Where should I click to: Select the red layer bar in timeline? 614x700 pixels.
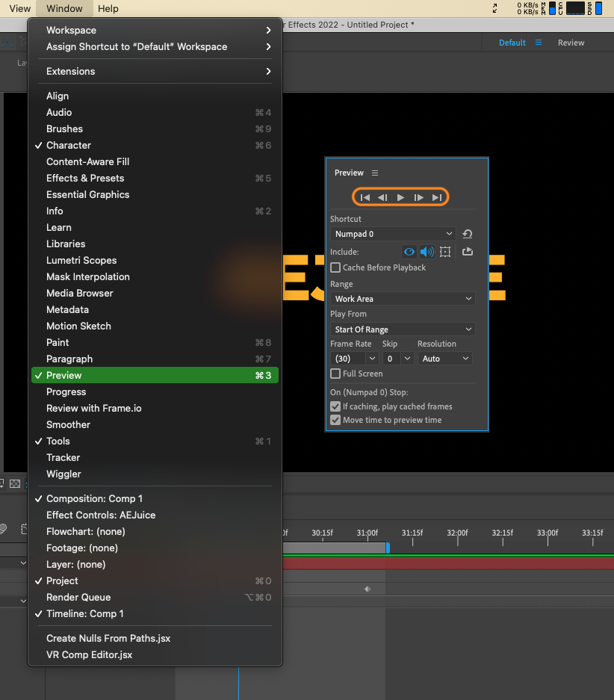pyautogui.click(x=448, y=563)
